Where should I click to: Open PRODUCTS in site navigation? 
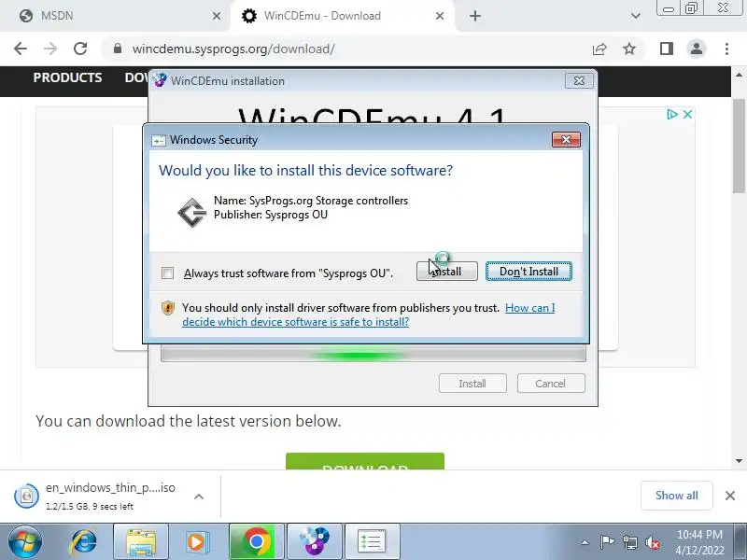[67, 77]
